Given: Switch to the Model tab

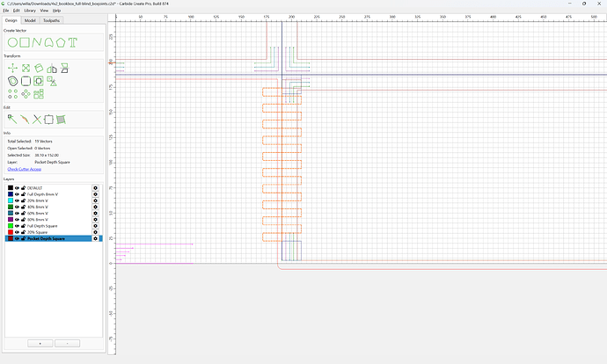Looking at the screenshot, I should tap(30, 20).
